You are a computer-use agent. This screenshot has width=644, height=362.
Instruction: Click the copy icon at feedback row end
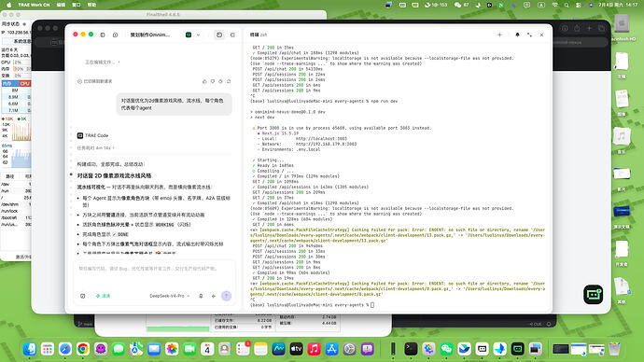pos(229,81)
